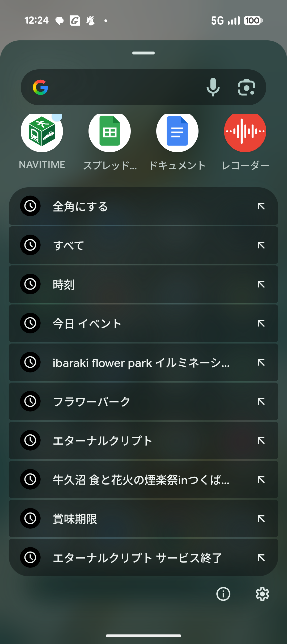The width and height of the screenshot is (287, 644).
Task: Open the 'エターナルクリプト' search suggestion
Action: [133, 440]
